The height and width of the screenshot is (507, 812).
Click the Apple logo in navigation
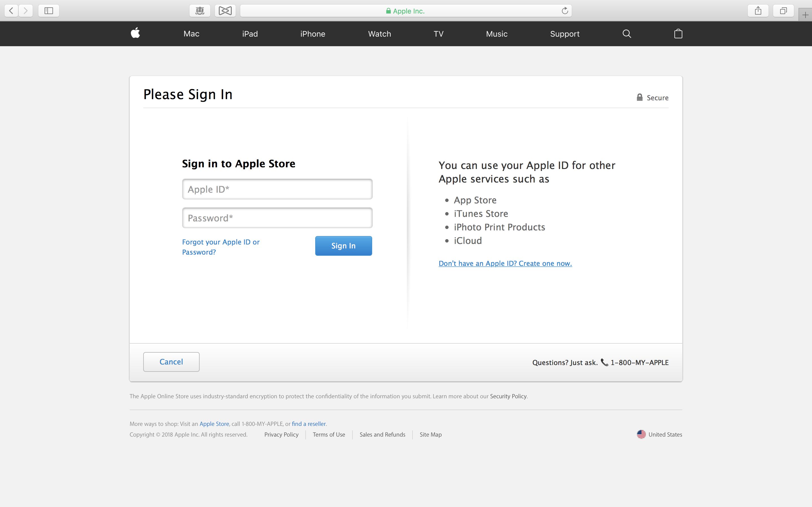point(135,33)
